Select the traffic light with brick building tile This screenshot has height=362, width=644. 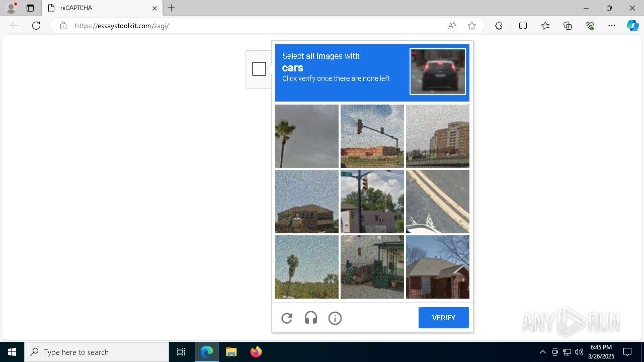372,136
